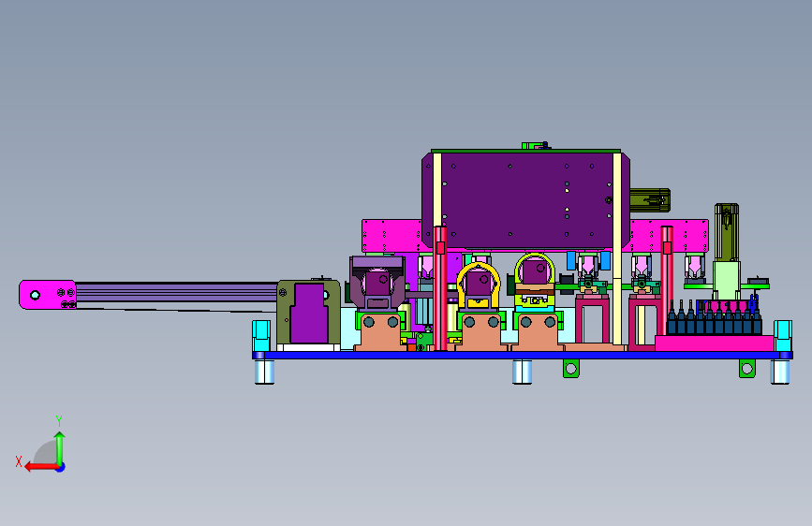Screen dimensions: 812x526
Task: Click the blue Z axis dot of the triad
Action: point(61,467)
